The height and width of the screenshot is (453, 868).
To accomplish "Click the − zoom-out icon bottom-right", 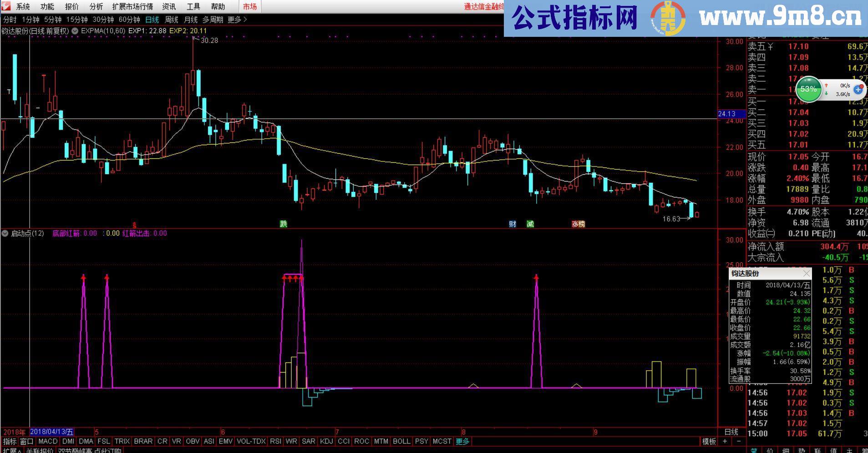I will click(x=739, y=441).
